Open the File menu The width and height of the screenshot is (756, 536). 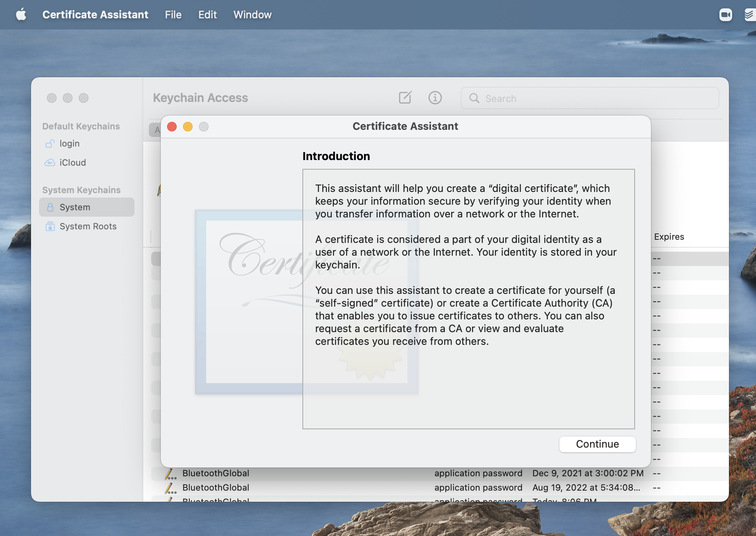click(173, 15)
